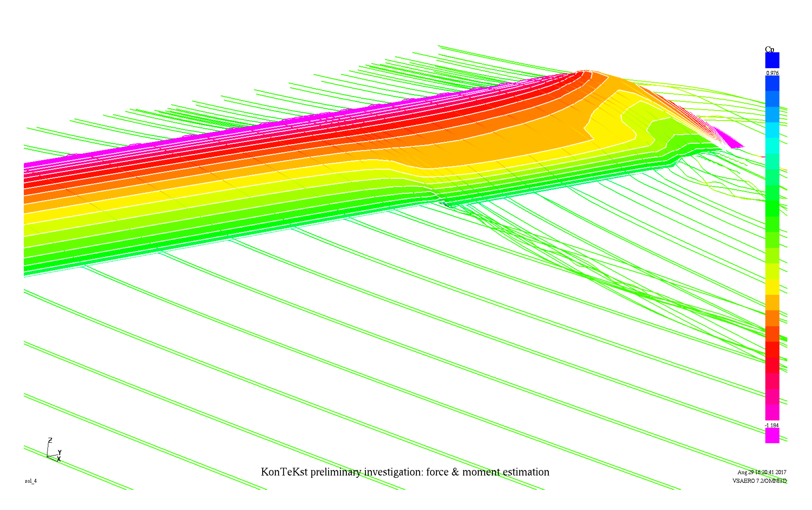The height and width of the screenshot is (510, 812).
Task: Click the pure red band in legend
Action: click(772, 349)
